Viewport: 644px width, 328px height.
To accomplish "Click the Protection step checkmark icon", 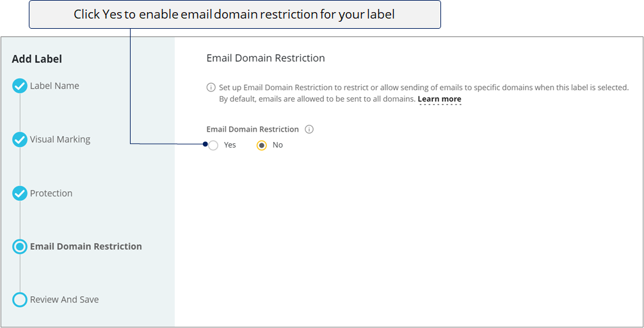I will click(x=19, y=193).
